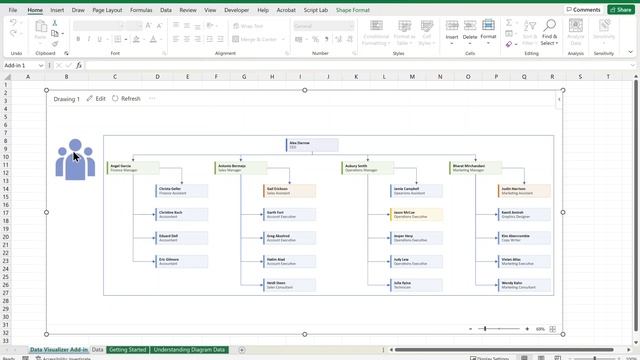Screen dimensions: 640x360
Task: Click the horizontal scrollbar
Action: [x=504, y=350]
